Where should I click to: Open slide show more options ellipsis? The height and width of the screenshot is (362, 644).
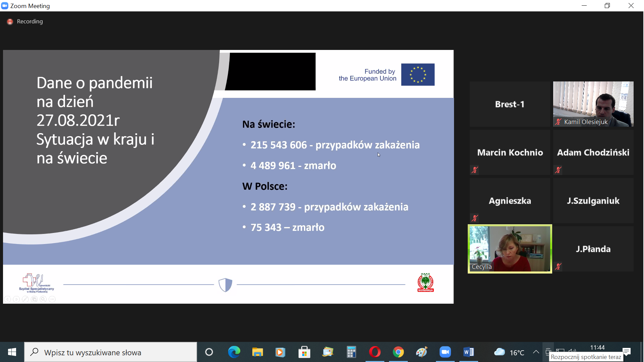pos(52,299)
